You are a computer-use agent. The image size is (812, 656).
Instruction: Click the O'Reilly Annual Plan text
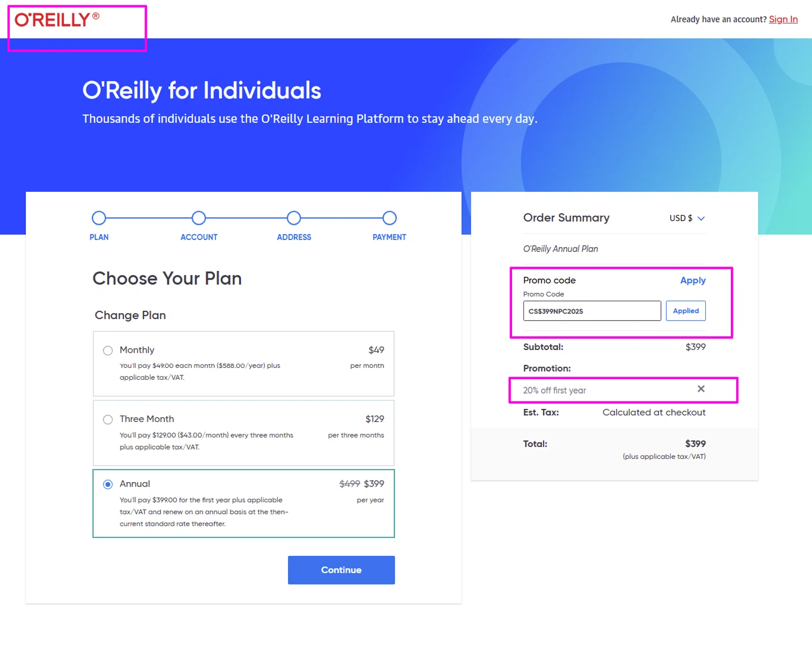(560, 249)
